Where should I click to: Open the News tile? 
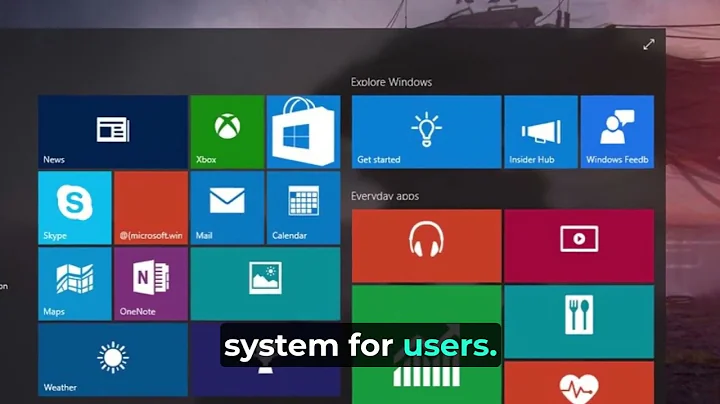[x=112, y=132]
